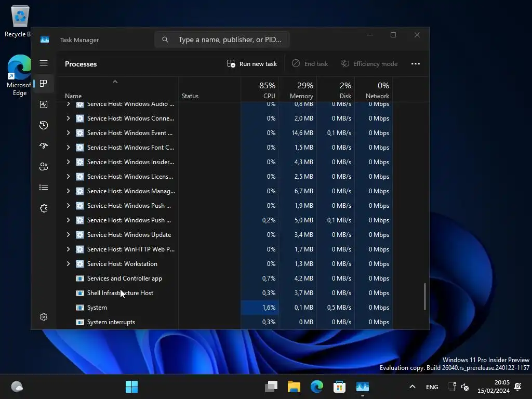Click the System interrupts process icon

pyautogui.click(x=79, y=322)
